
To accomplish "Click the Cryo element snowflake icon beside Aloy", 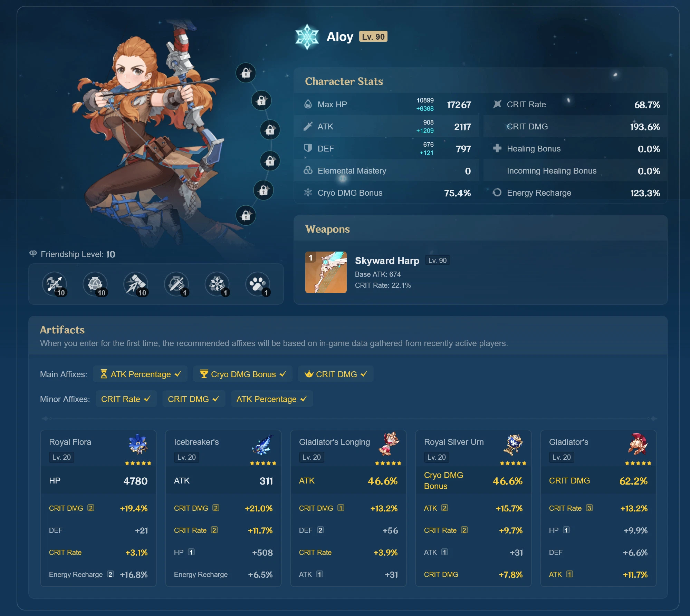I will pyautogui.click(x=307, y=37).
